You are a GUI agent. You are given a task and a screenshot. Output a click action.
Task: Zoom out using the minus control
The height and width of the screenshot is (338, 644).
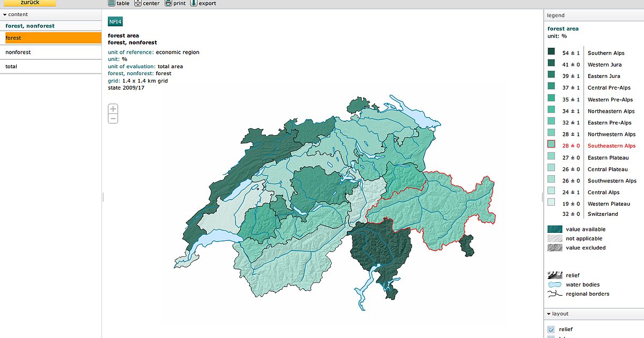(113, 118)
